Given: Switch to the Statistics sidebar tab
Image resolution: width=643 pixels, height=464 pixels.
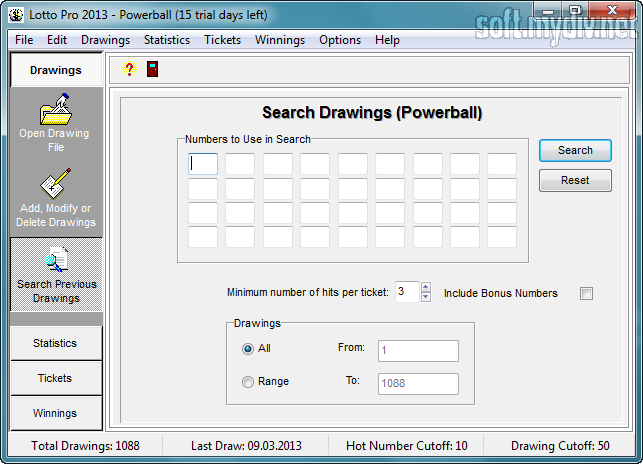Looking at the screenshot, I should [56, 343].
